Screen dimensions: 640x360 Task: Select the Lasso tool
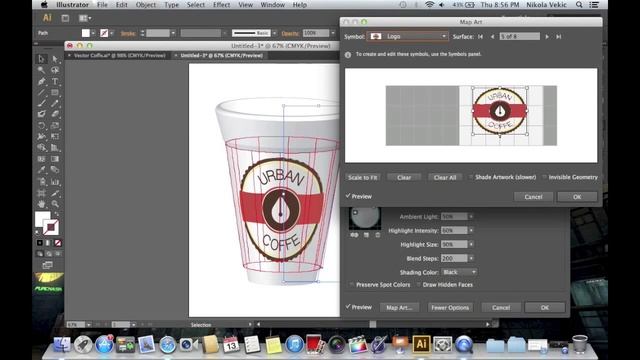tap(55, 70)
